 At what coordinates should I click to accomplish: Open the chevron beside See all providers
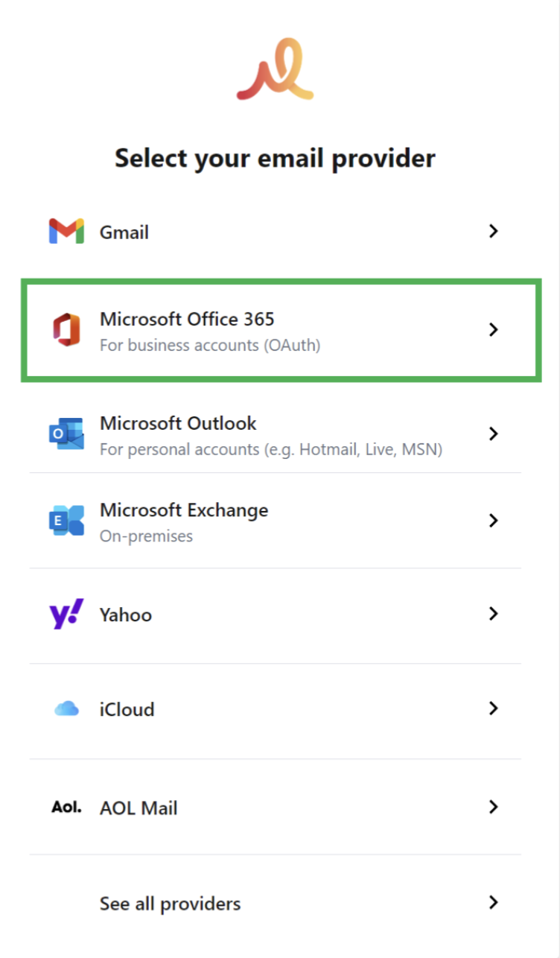point(493,903)
